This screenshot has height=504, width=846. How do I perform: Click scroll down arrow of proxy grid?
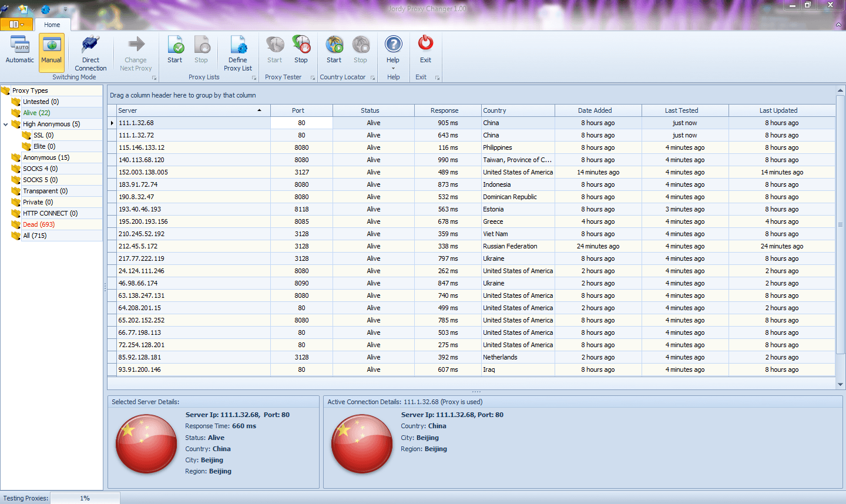click(840, 384)
